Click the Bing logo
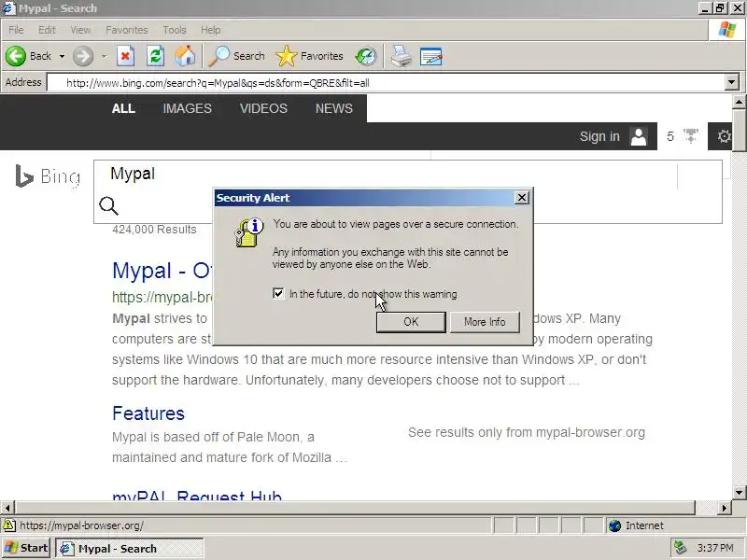The image size is (747, 560). click(48, 176)
